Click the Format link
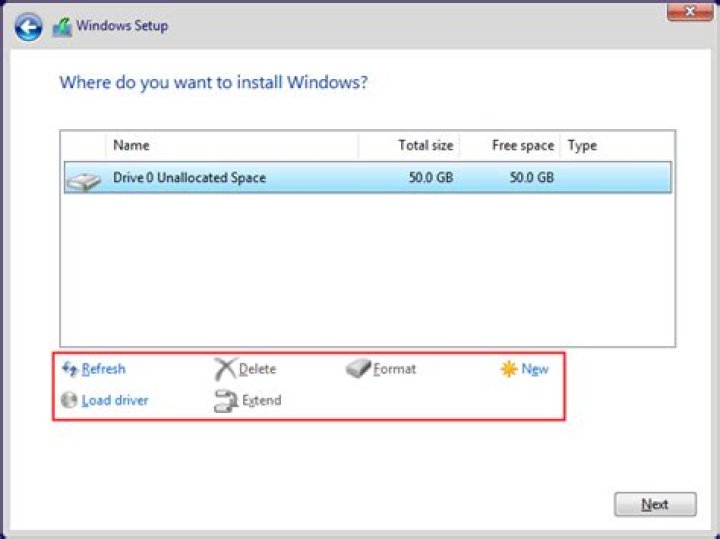 [394, 369]
